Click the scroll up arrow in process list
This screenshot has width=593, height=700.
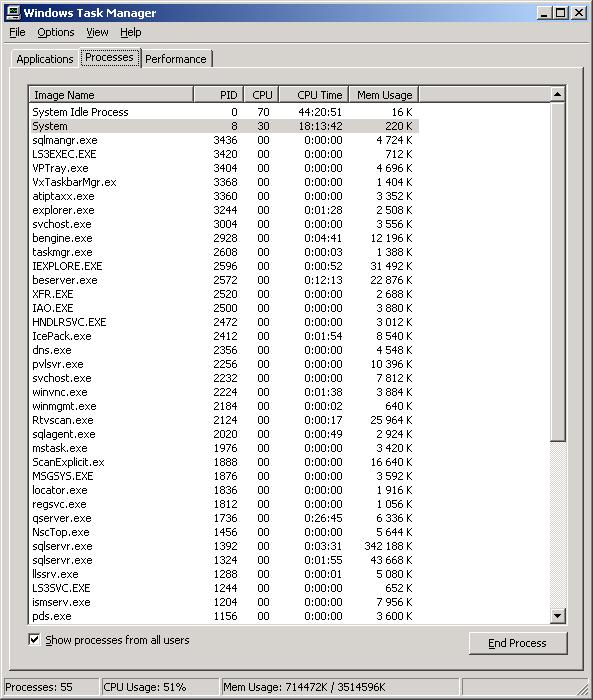coord(557,94)
